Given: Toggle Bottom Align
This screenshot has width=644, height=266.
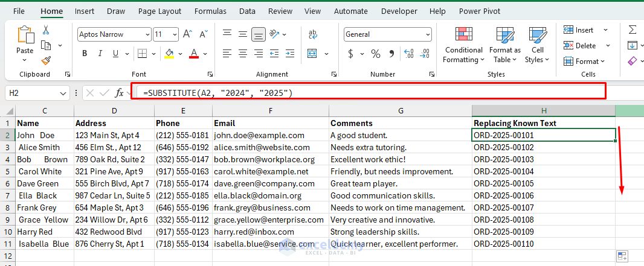Looking at the screenshot, I should tap(259, 34).
